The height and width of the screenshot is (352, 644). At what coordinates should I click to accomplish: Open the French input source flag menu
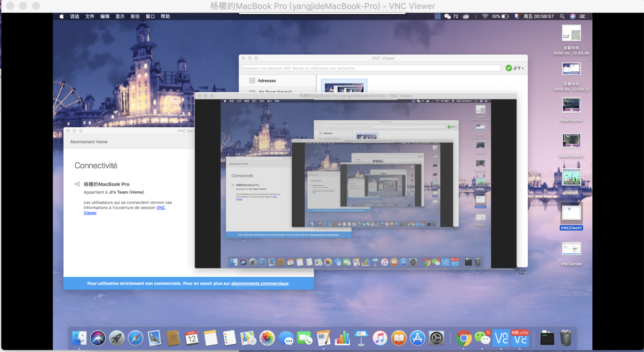pos(516,17)
